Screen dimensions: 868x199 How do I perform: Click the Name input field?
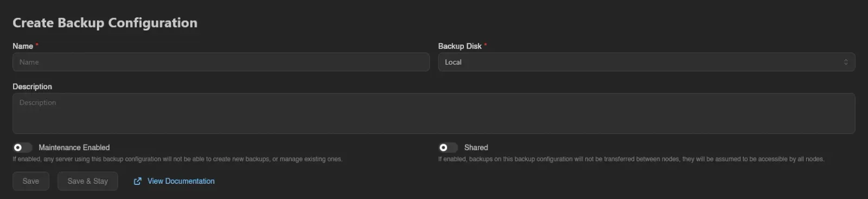click(x=221, y=62)
